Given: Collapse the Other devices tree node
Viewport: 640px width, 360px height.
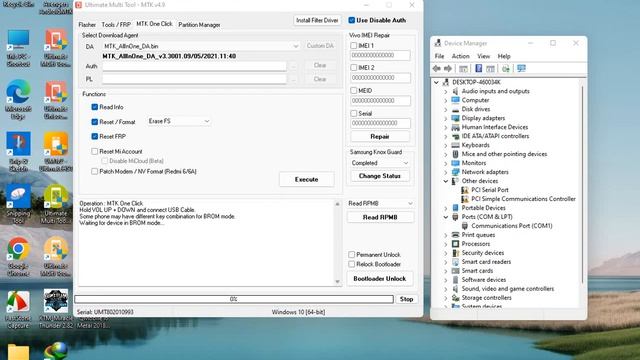Looking at the screenshot, I should coord(446,181).
